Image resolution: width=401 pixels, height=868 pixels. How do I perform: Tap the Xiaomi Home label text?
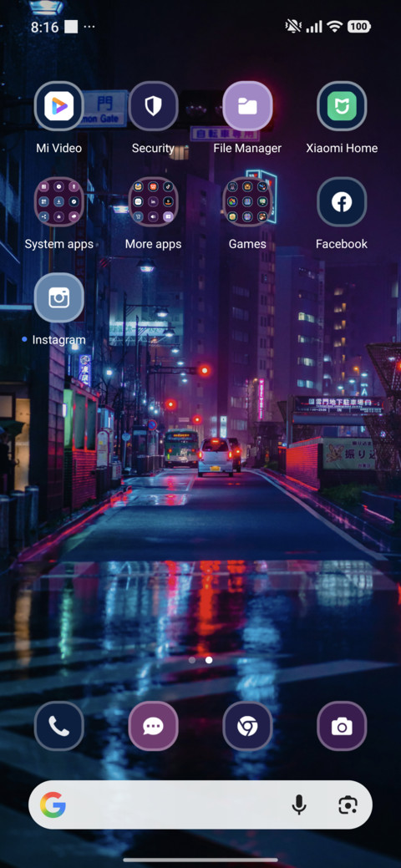click(x=342, y=148)
